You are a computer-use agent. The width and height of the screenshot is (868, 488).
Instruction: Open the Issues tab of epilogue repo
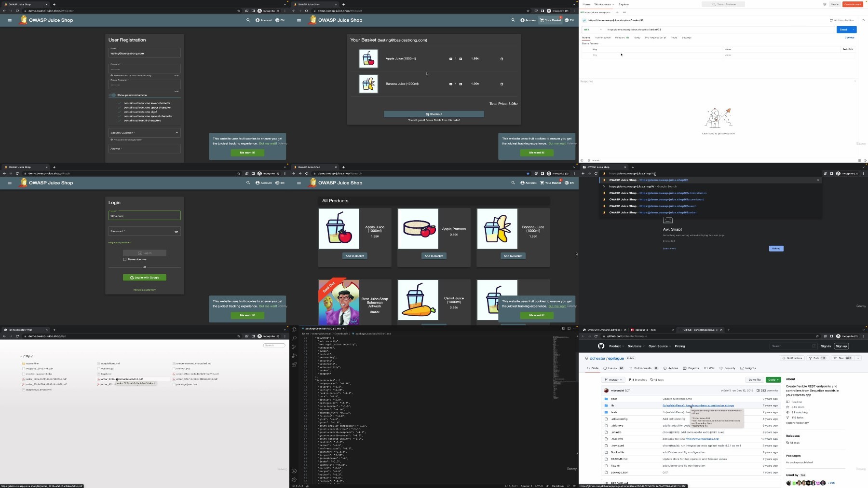point(614,368)
